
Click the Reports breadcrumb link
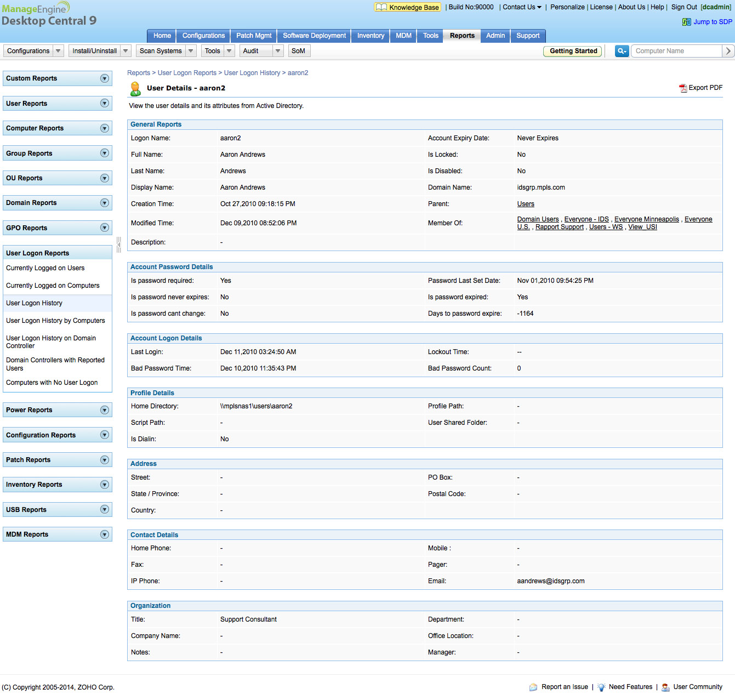[x=139, y=73]
